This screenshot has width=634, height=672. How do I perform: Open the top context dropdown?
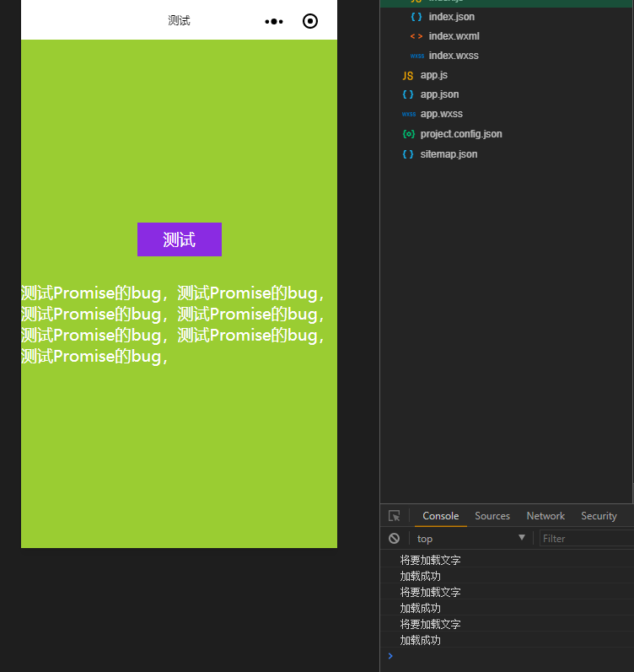(471, 538)
